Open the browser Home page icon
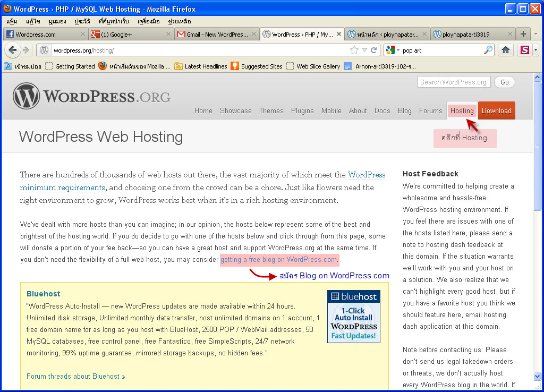 tap(506, 50)
